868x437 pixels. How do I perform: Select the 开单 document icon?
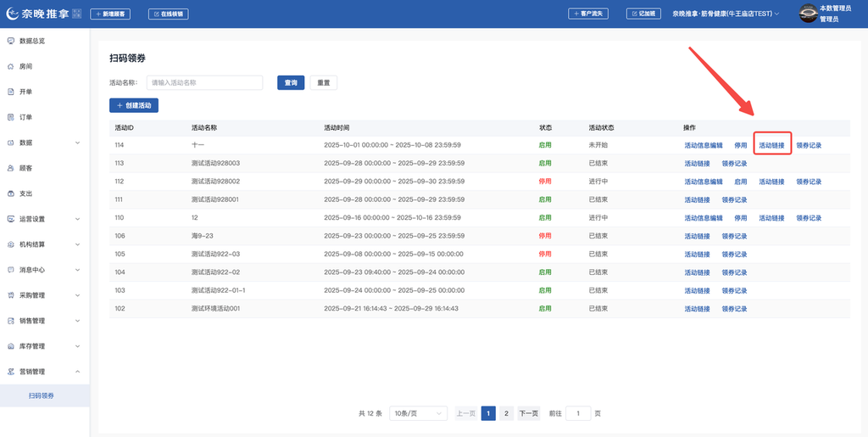pyautogui.click(x=10, y=92)
